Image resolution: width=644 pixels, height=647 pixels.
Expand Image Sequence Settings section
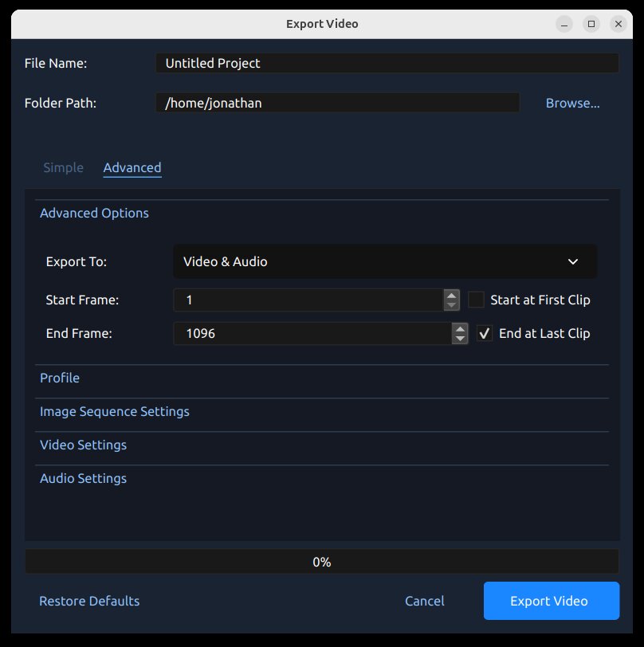(x=115, y=411)
